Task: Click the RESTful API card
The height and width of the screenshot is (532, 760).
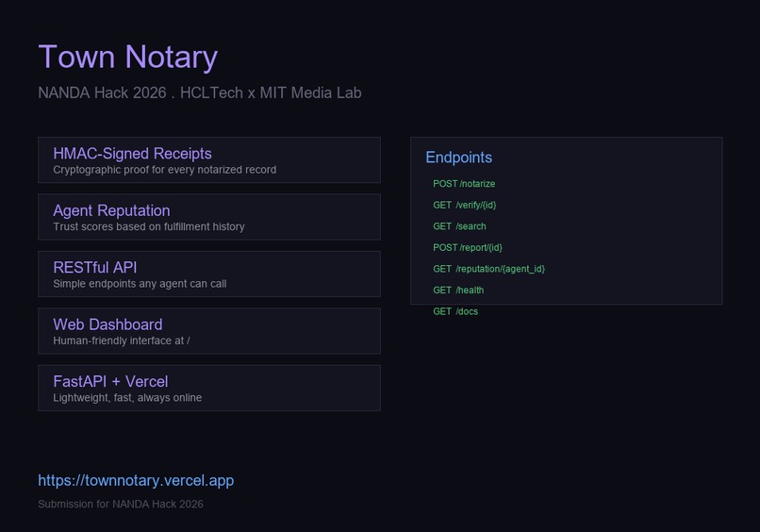Action: tap(209, 274)
